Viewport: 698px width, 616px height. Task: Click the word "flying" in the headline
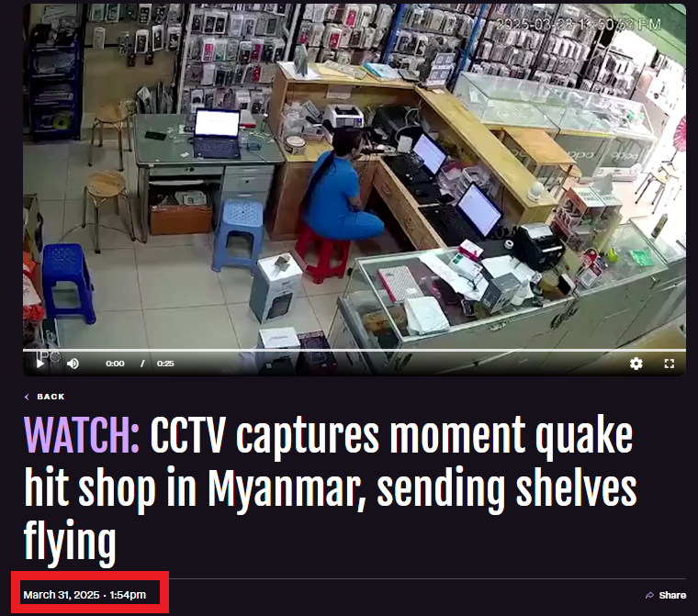[x=70, y=543]
